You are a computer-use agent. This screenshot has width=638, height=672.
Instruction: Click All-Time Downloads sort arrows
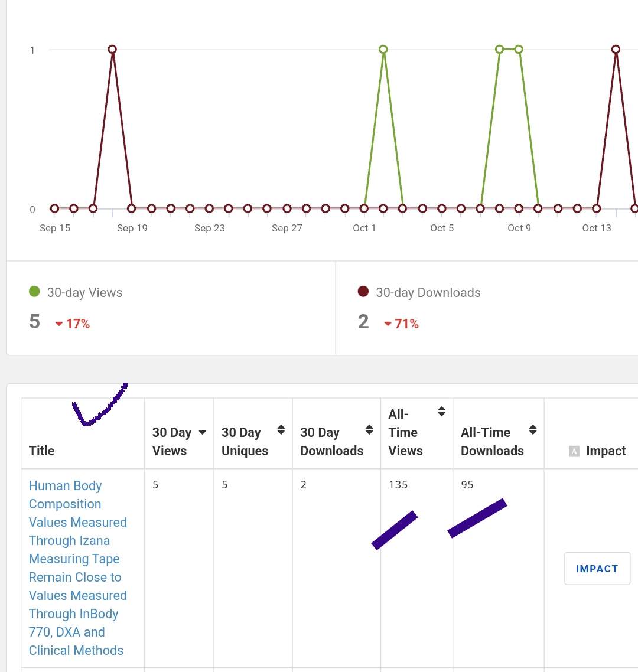(533, 430)
